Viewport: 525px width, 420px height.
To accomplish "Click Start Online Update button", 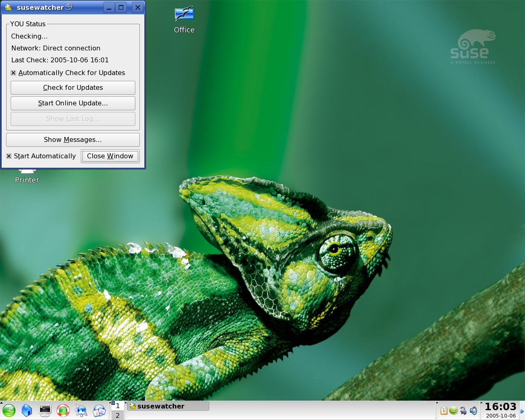I will point(73,103).
